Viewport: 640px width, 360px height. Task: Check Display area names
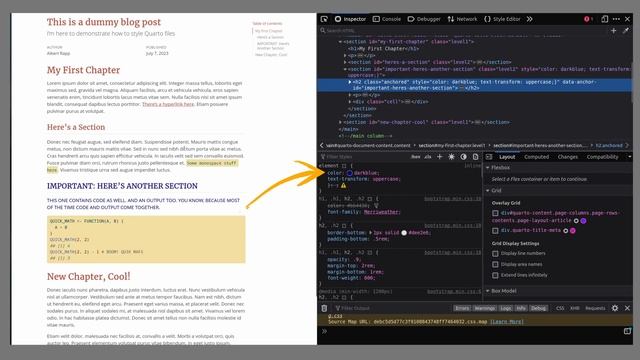[x=495, y=264]
